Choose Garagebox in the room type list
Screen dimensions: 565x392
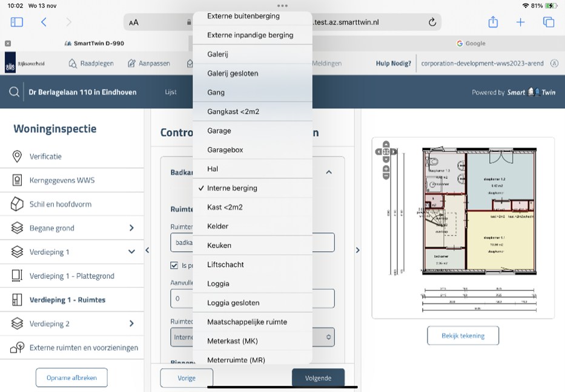click(x=225, y=150)
